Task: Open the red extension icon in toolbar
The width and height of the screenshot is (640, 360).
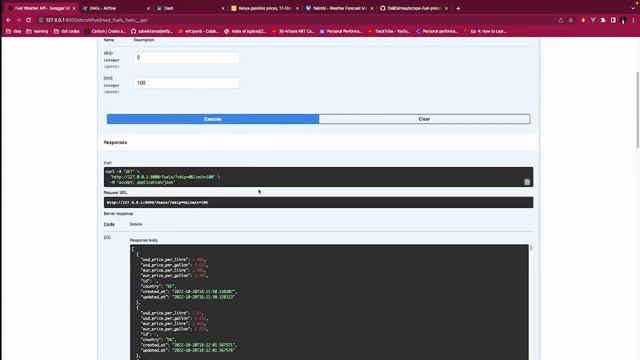Action: [x=583, y=20]
